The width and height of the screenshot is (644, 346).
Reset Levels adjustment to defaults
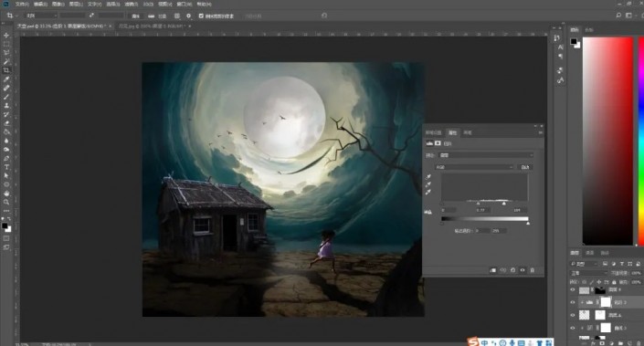[512, 270]
